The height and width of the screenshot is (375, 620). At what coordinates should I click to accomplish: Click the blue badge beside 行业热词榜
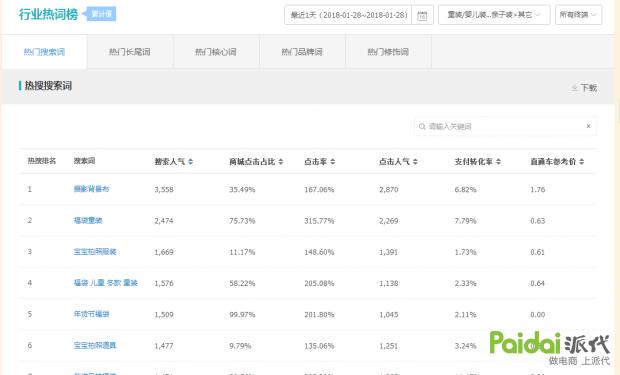101,14
